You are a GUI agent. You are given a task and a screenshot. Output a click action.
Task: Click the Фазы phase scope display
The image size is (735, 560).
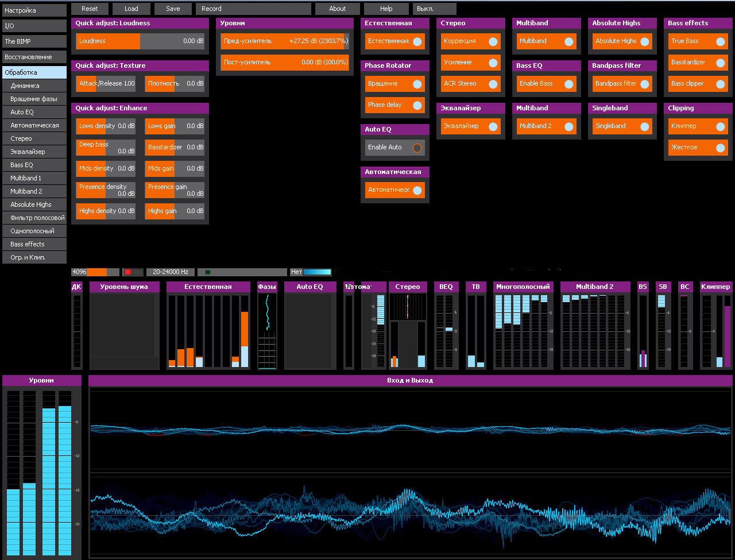pos(267,331)
